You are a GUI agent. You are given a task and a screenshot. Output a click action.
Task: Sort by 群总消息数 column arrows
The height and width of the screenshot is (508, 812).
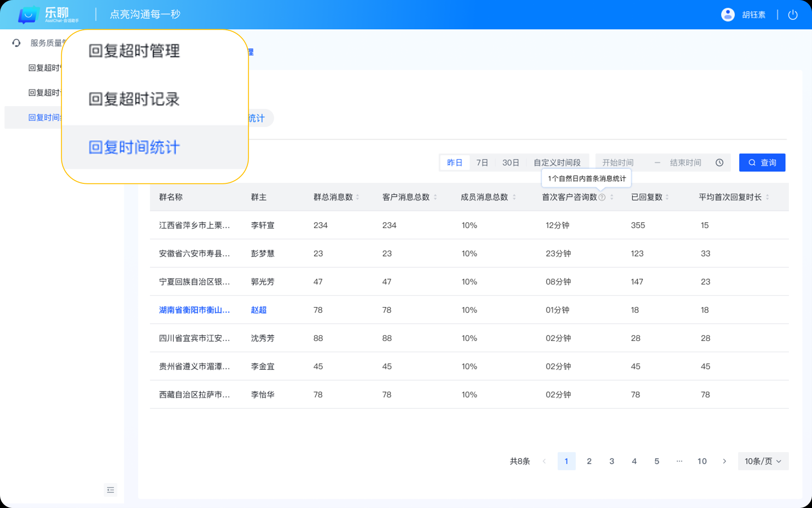tap(358, 197)
